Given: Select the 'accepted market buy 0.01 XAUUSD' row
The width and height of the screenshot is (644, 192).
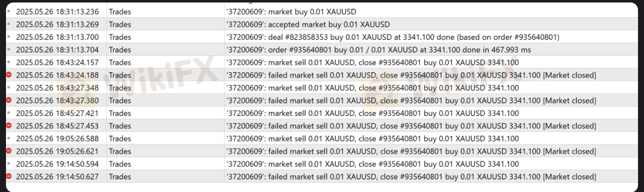Looking at the screenshot, I should coord(322,24).
